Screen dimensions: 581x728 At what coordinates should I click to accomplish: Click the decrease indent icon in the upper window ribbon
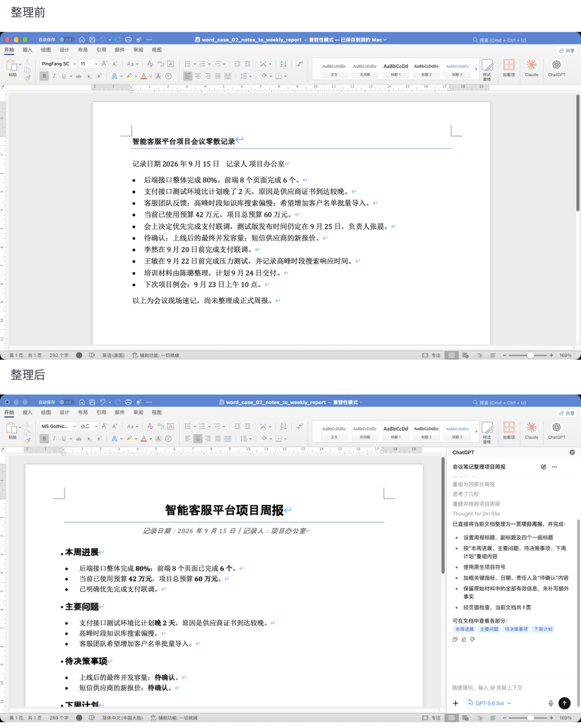coord(237,63)
